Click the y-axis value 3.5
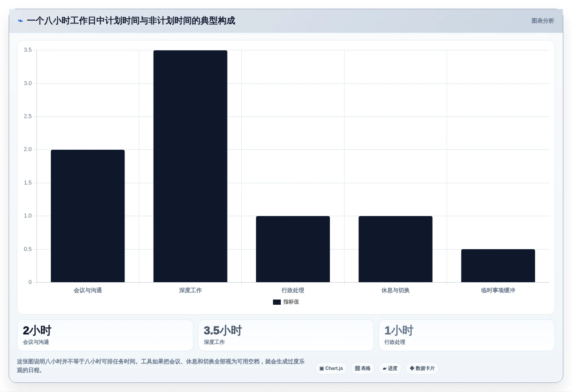 click(x=28, y=50)
